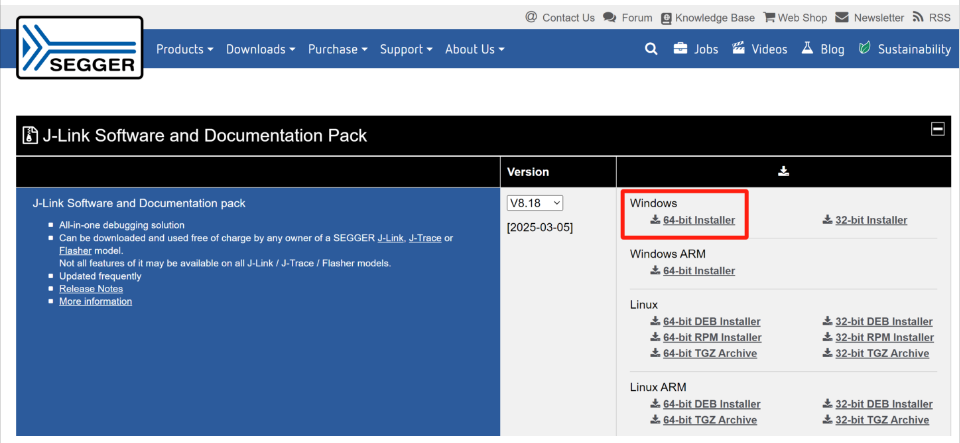
Task: Download the Windows 64-bit Installer
Action: [699, 220]
